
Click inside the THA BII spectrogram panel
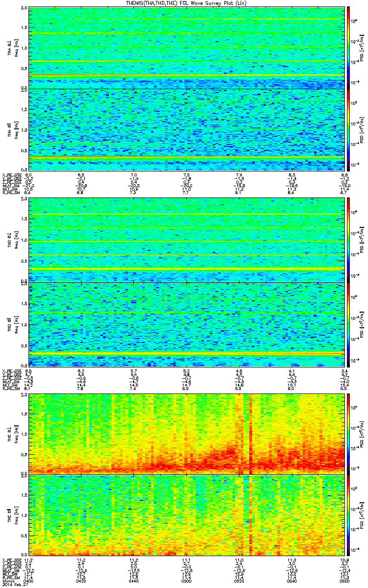pyautogui.click(x=185, y=129)
